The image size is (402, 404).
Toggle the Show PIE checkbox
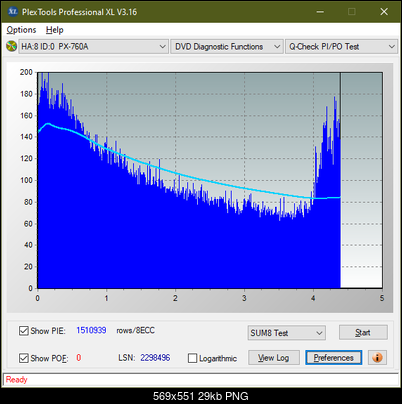pyautogui.click(x=24, y=331)
